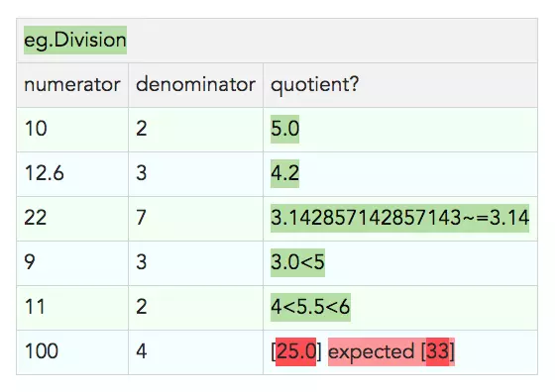
Task: Select the numerator value 22
Action: click(x=36, y=218)
